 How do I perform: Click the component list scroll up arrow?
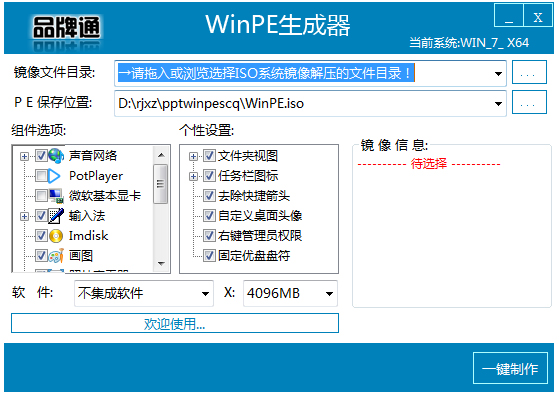click(x=161, y=155)
